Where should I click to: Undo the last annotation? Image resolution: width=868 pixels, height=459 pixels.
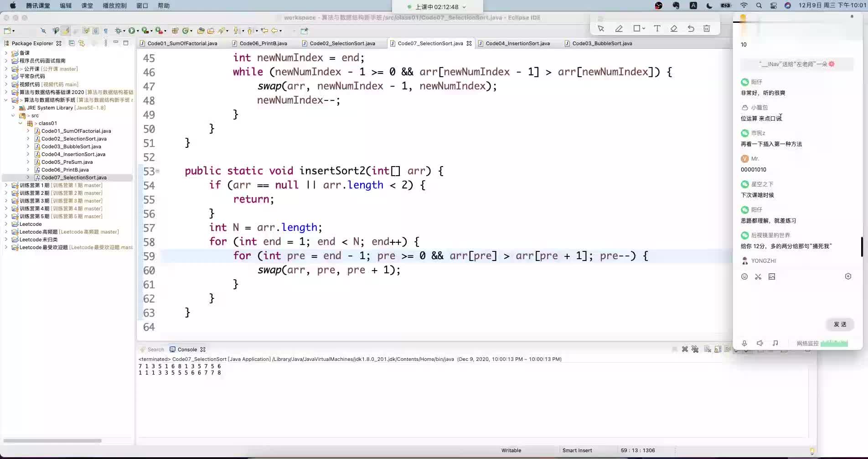pos(691,28)
